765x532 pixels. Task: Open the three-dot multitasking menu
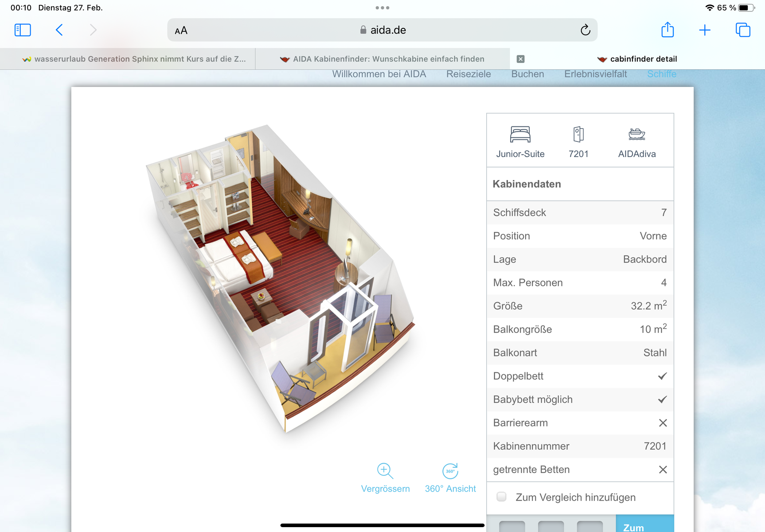[x=382, y=8]
